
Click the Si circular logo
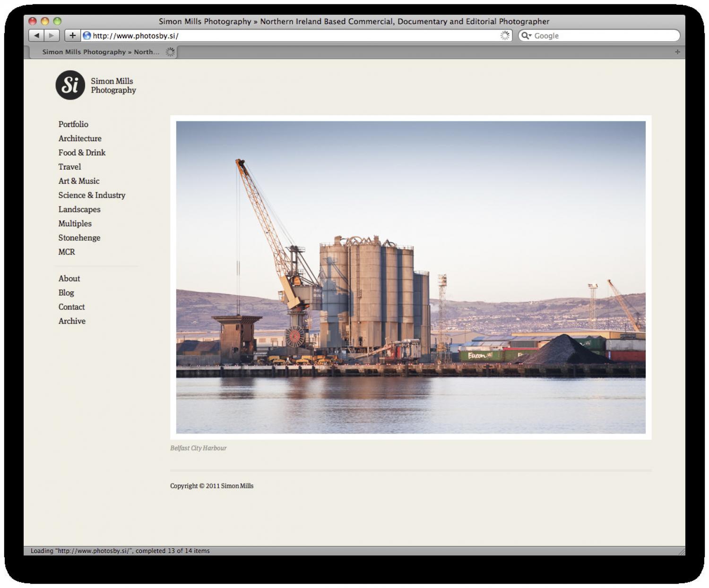pyautogui.click(x=70, y=85)
